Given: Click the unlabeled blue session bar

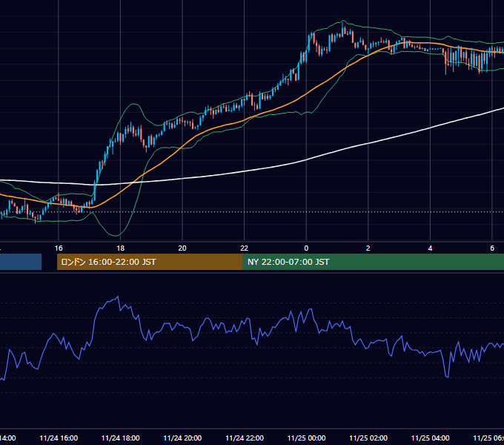Looking at the screenshot, I should tap(21, 262).
